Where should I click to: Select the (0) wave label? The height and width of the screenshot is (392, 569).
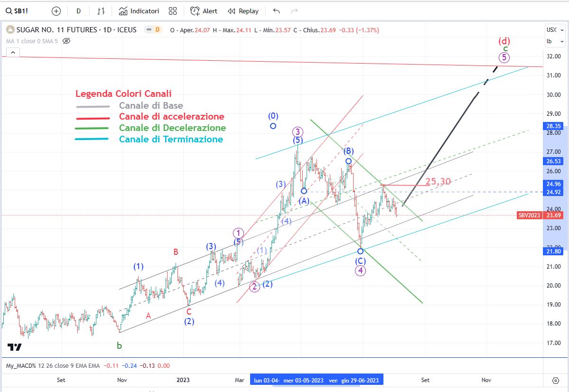click(273, 116)
